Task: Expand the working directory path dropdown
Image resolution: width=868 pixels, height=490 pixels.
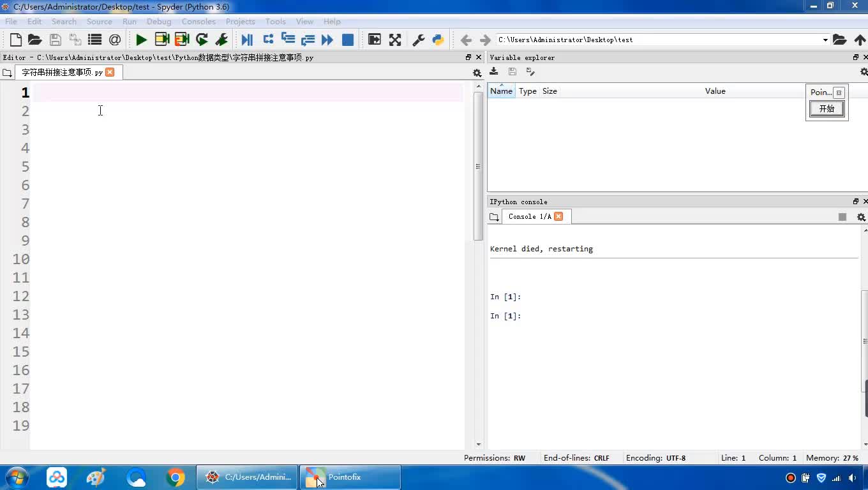Action: point(825,40)
